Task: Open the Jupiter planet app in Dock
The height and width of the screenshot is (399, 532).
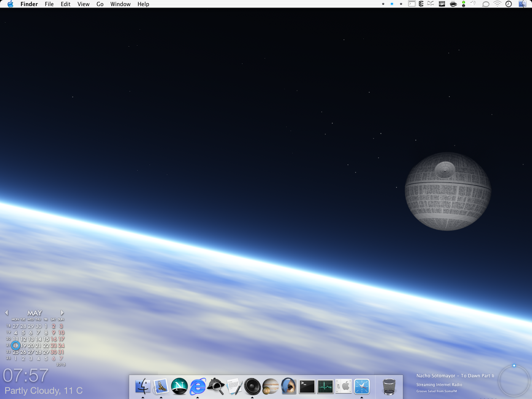Action: 271,386
